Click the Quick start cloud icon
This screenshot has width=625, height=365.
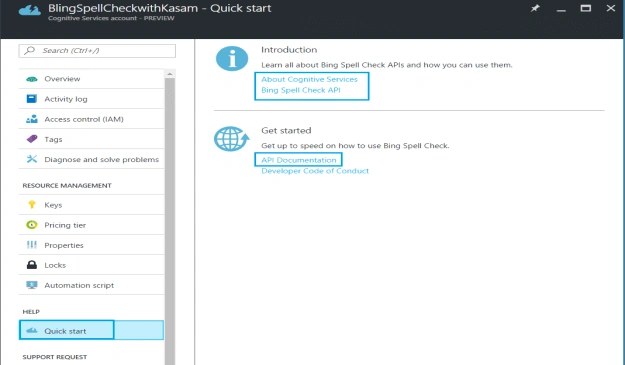tap(32, 330)
